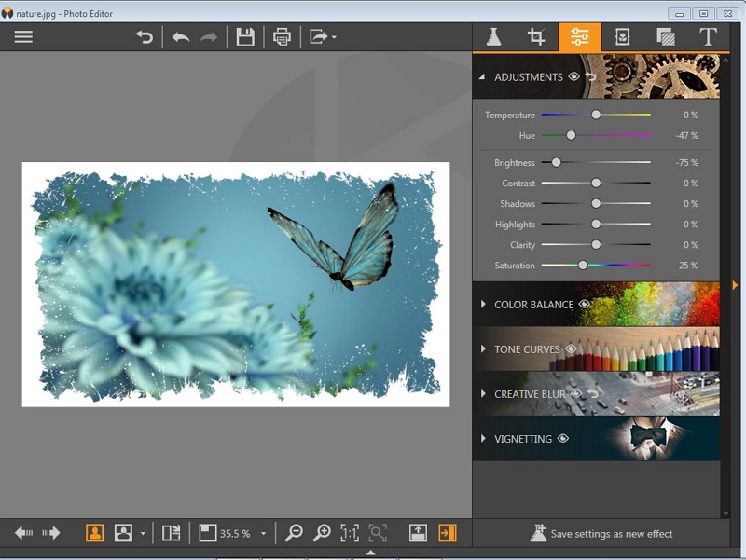Open the Text tab
The height and width of the screenshot is (560, 746).
(x=709, y=37)
